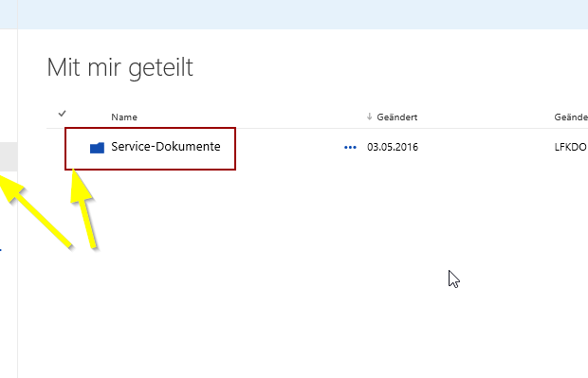Viewport: 588px width, 378px height.
Task: Click the white sidebar area below gray item
Action: point(9,299)
